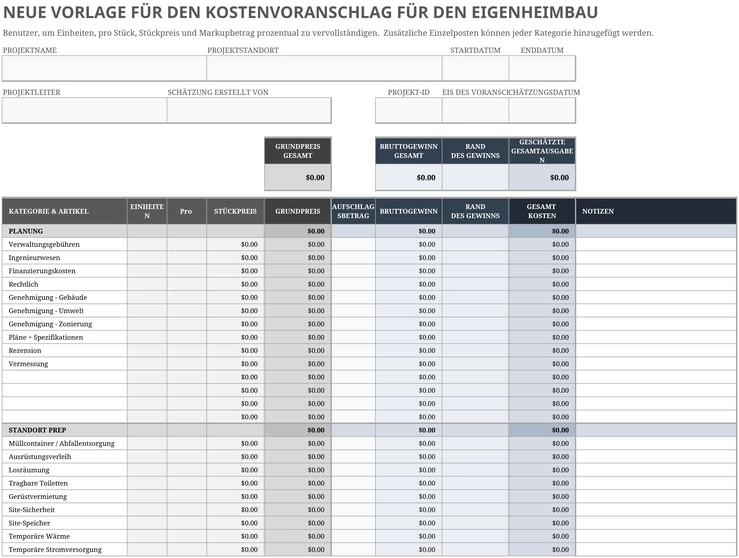The image size is (739, 558).
Task: Click the SCHÄTZUNG ERSTELLT VON field
Action: click(249, 111)
